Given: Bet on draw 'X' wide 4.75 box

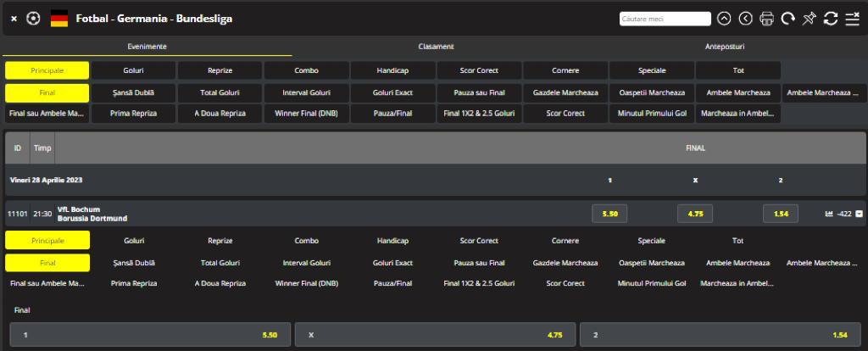Looking at the screenshot, I should pyautogui.click(x=435, y=335).
